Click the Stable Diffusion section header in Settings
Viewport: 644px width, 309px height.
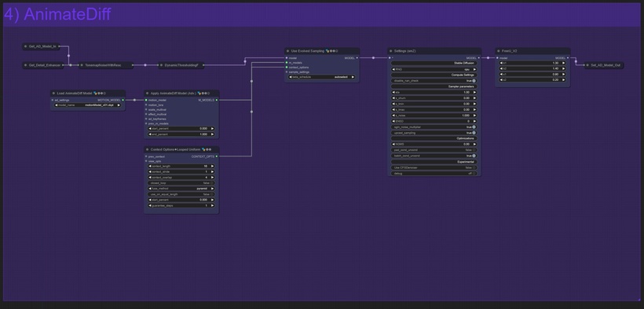coord(434,64)
